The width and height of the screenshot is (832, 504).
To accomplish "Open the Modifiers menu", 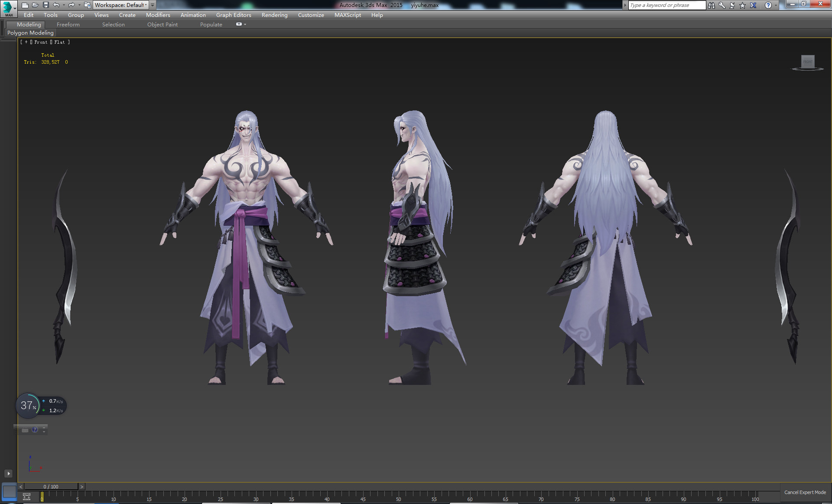I will click(158, 15).
